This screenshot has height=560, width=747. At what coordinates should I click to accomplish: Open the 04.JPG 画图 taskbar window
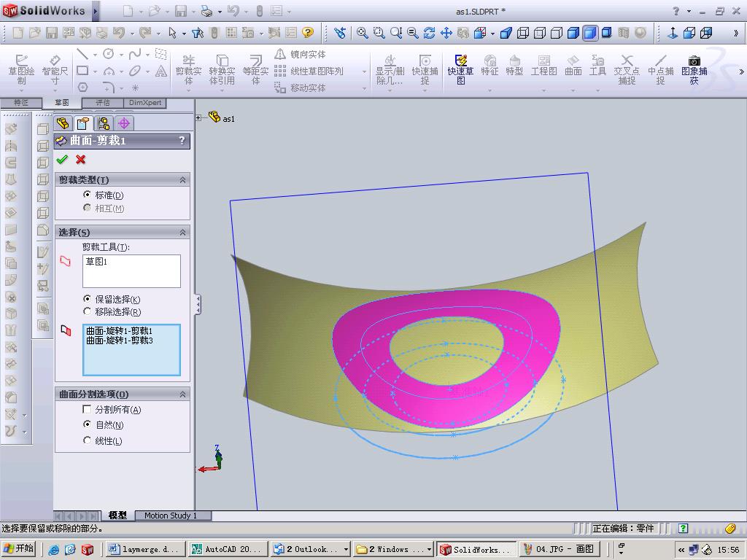[x=560, y=550]
